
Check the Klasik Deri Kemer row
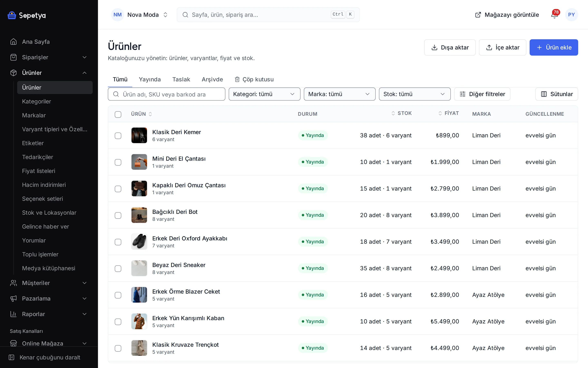coord(118,136)
